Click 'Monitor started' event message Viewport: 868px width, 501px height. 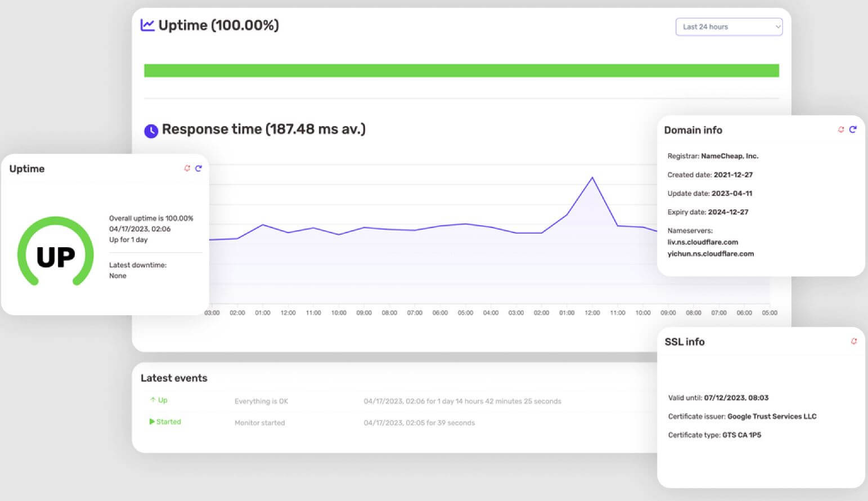[x=259, y=423]
